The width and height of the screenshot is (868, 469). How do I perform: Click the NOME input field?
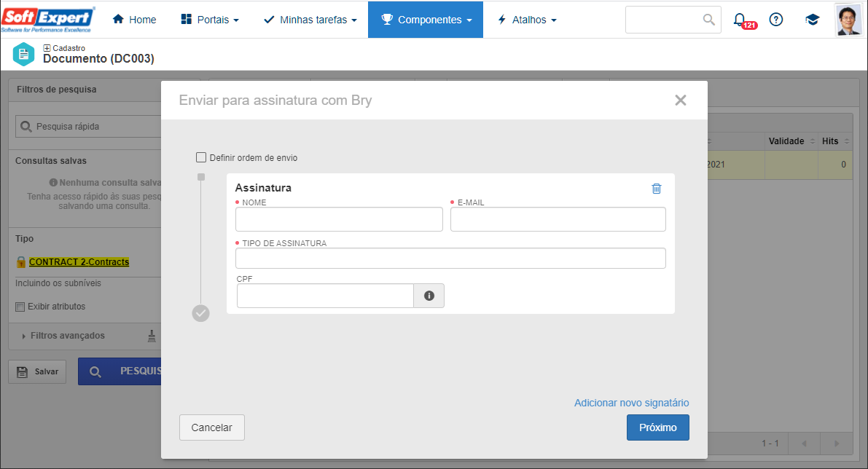339,219
